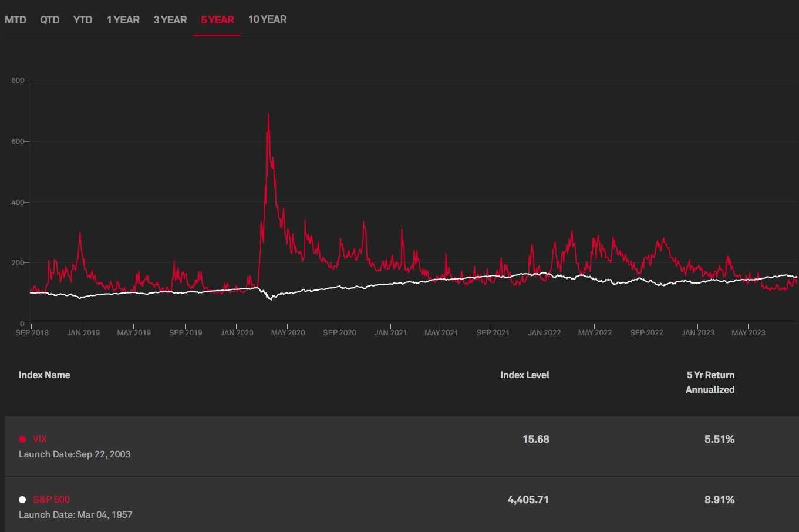Open the VIX index page
The width and height of the screenshot is (799, 532).
39,439
